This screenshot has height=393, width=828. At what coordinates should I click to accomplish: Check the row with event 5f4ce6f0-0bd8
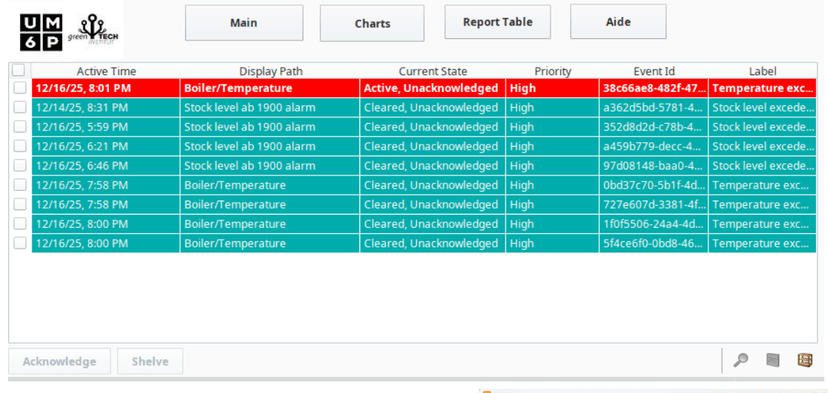pyautogui.click(x=20, y=244)
